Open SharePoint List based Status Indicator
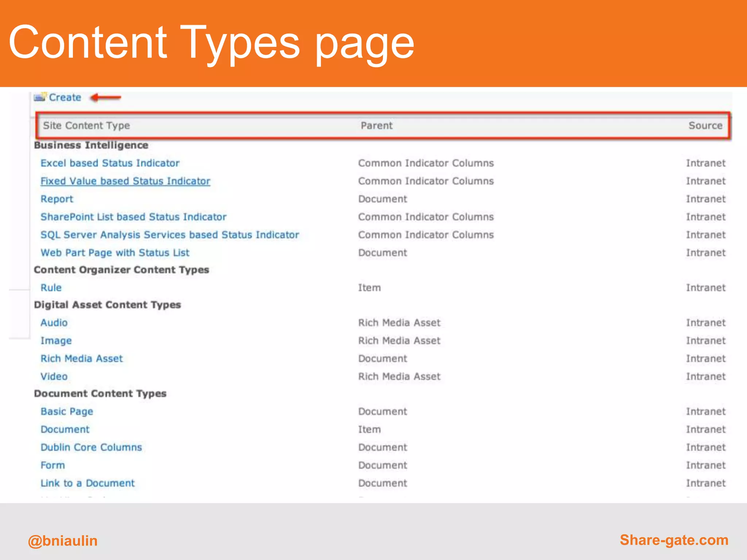This screenshot has height=560, width=747. (133, 217)
